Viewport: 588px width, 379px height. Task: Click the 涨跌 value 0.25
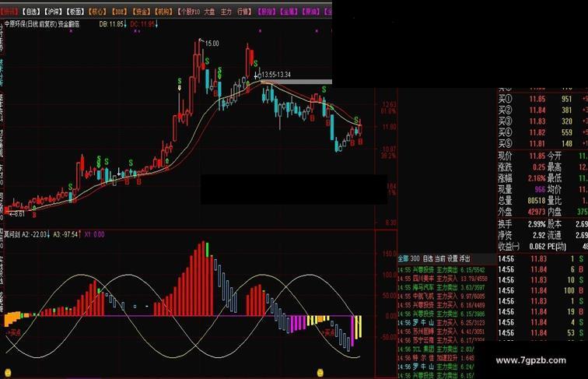pos(539,167)
